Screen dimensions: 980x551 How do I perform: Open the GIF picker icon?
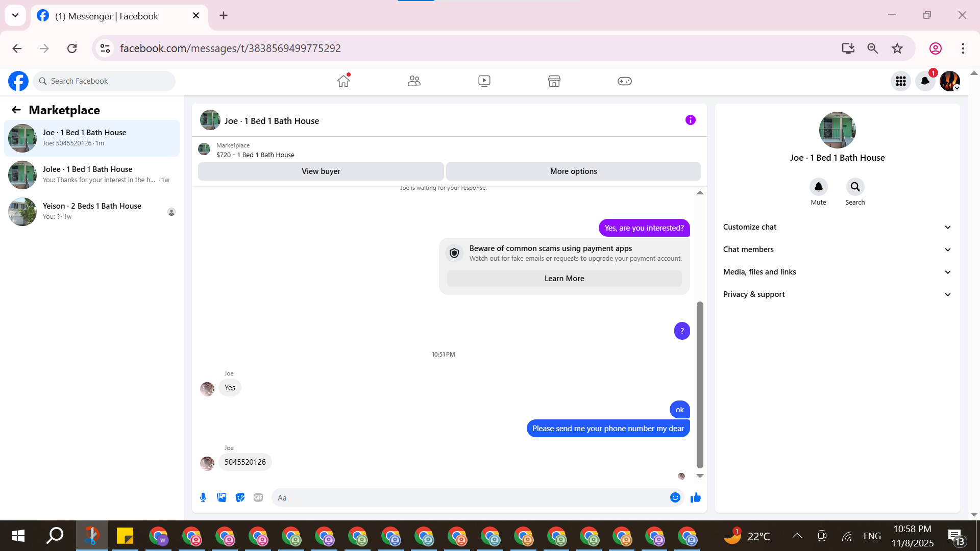tap(258, 497)
